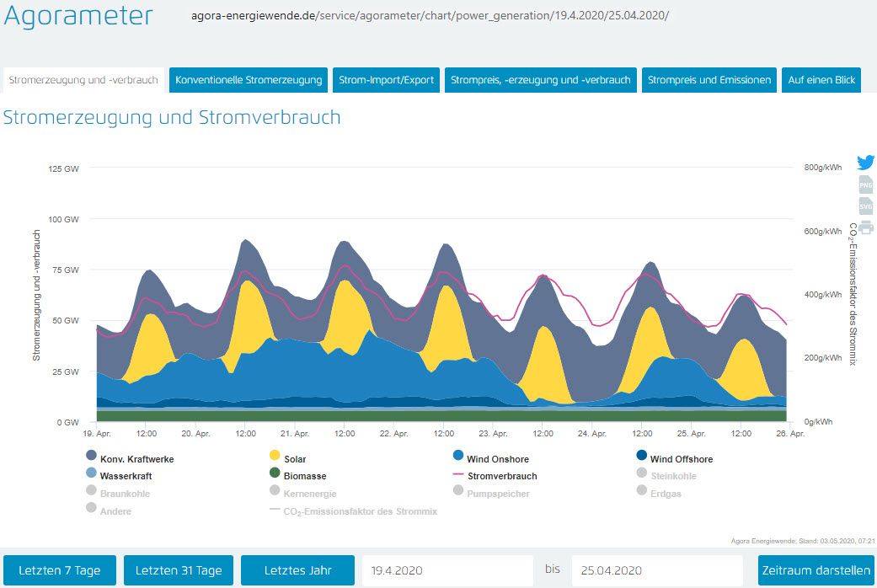Share chart via Twitter bird icon

click(865, 163)
